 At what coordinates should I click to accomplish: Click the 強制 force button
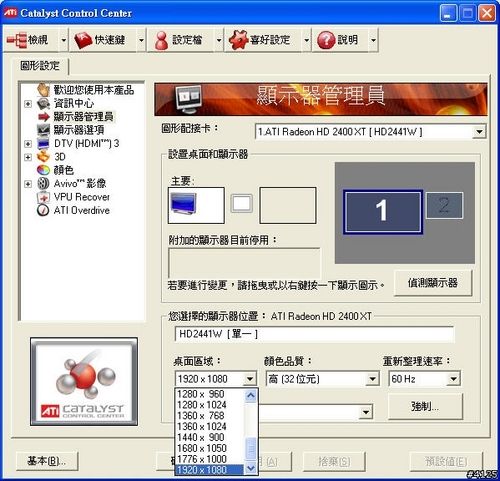tap(425, 406)
